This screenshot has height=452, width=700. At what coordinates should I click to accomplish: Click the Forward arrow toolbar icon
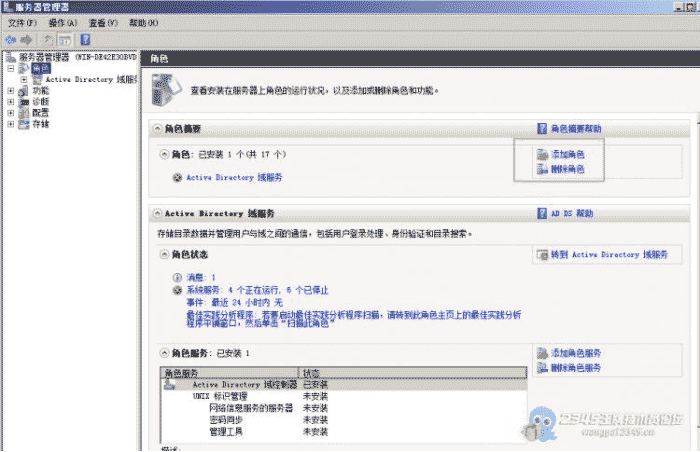(27, 39)
